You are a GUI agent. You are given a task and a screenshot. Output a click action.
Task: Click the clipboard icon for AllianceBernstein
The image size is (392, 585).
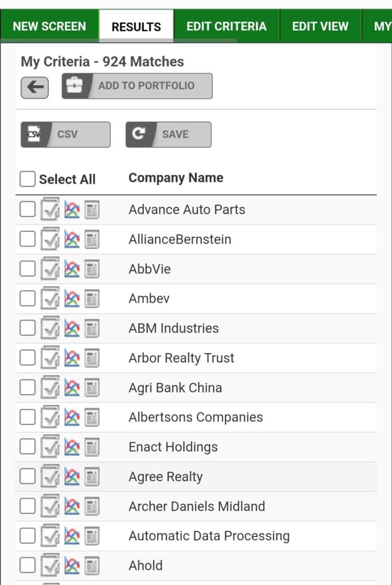coord(49,238)
